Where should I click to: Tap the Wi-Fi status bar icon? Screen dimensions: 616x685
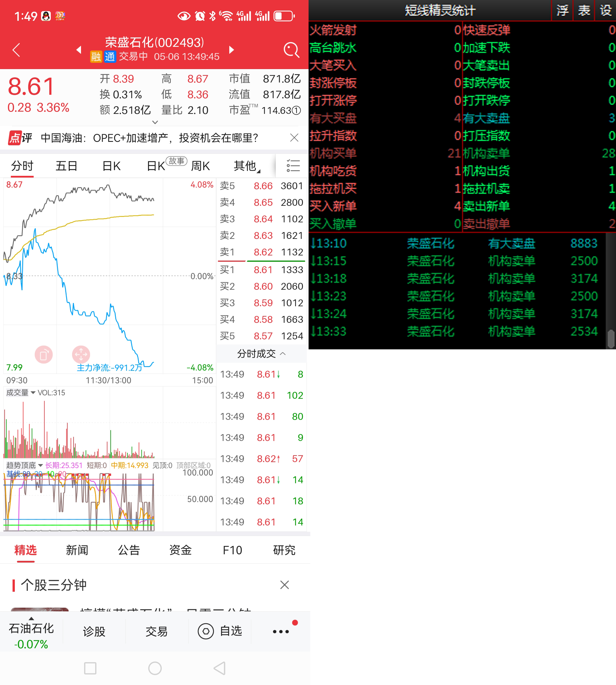(226, 16)
